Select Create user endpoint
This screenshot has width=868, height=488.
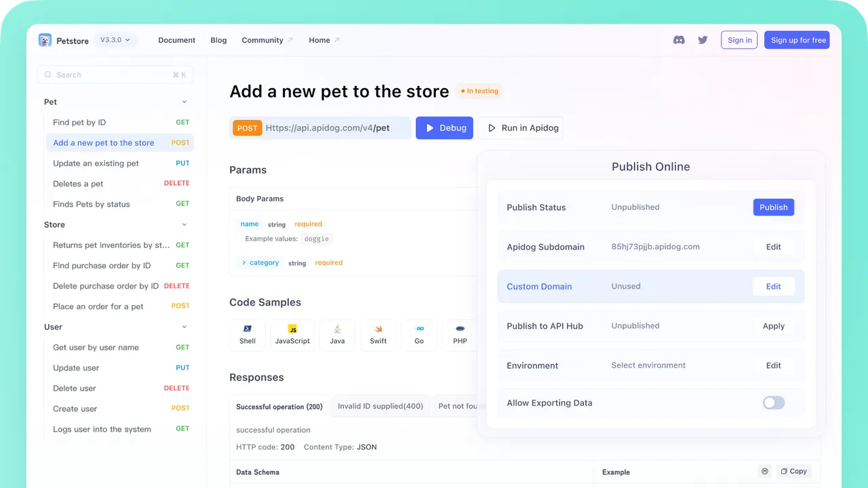pyautogui.click(x=120, y=409)
